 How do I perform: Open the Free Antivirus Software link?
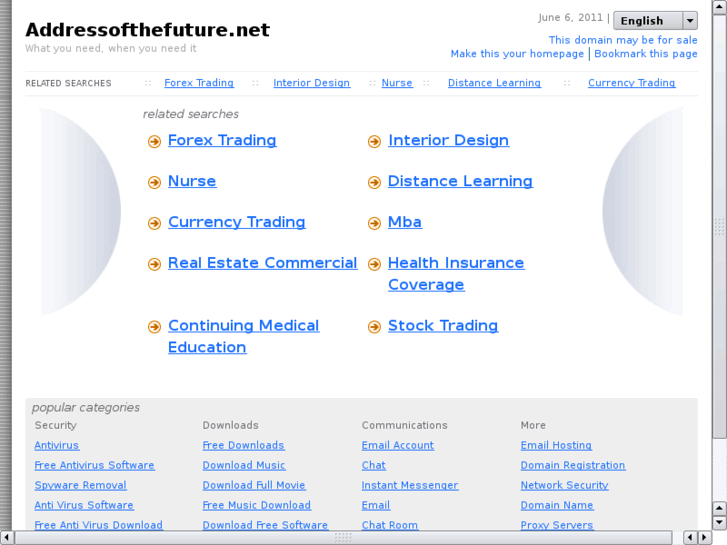tap(94, 465)
